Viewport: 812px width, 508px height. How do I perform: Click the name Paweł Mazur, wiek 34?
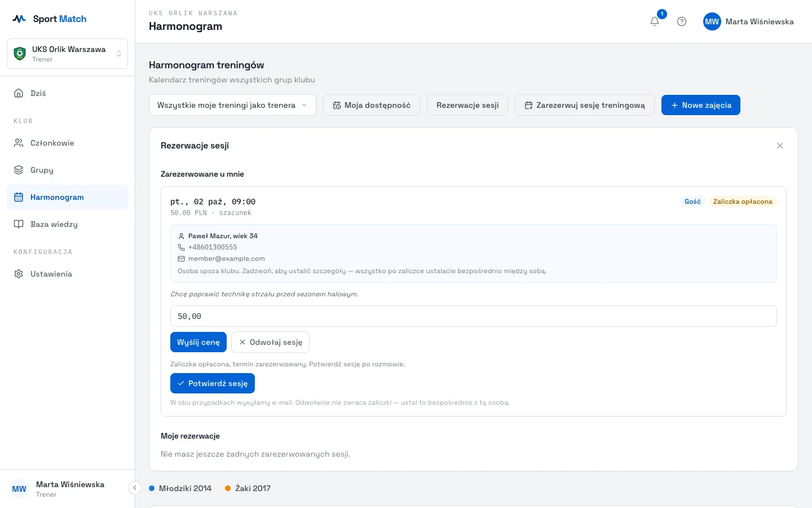pyautogui.click(x=223, y=236)
